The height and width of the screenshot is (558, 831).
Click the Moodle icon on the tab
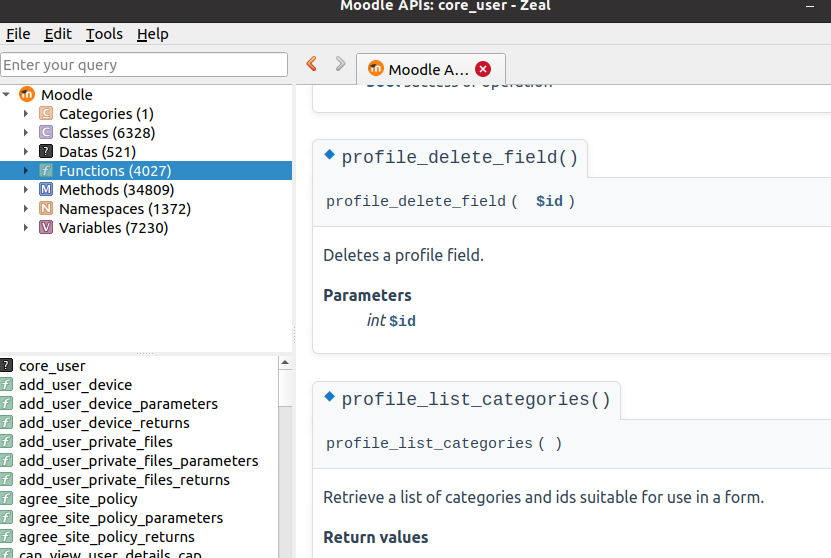pos(376,68)
